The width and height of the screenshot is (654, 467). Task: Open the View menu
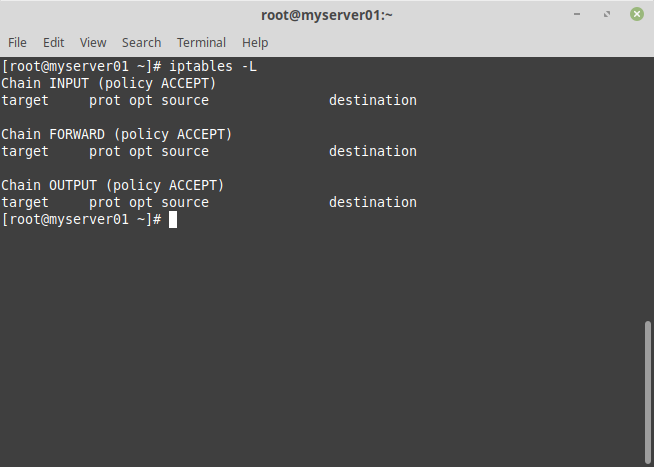click(x=93, y=42)
